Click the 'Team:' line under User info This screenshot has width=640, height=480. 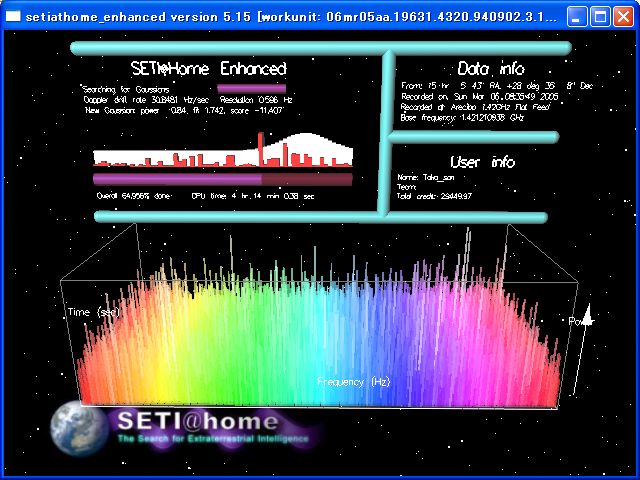point(407,187)
